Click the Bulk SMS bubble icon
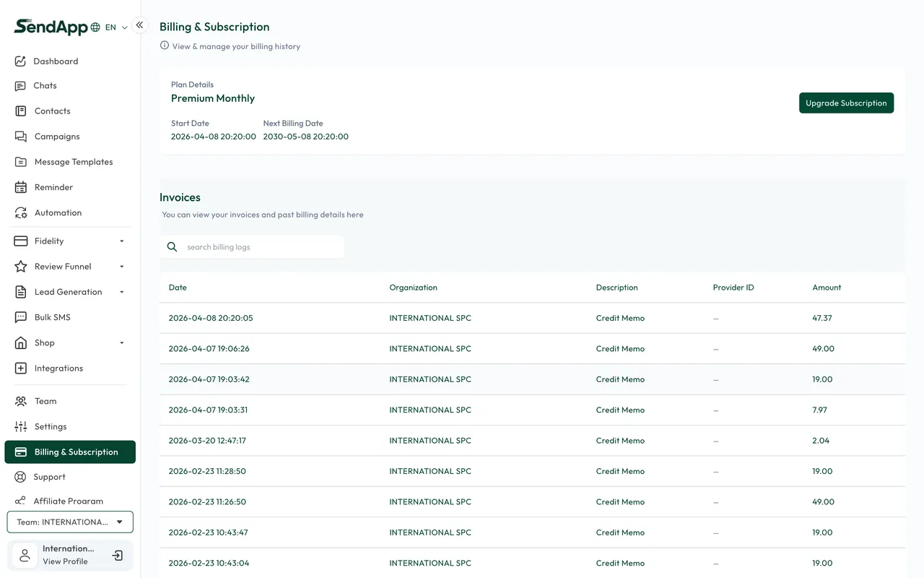This screenshot has height=578, width=924. (x=21, y=317)
